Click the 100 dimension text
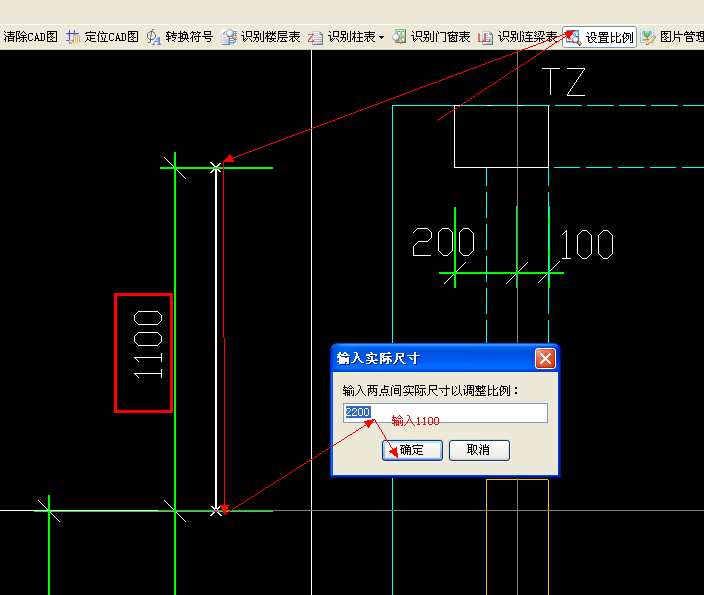 coord(586,244)
